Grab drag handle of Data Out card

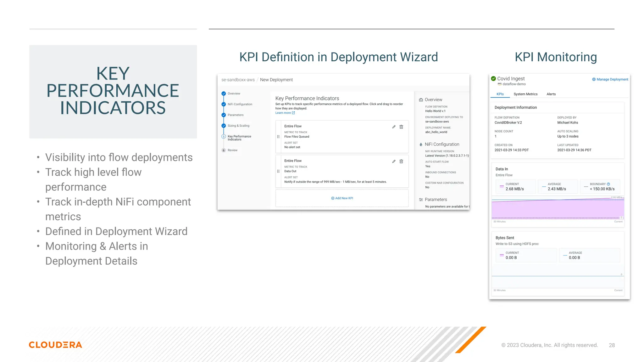[278, 171]
